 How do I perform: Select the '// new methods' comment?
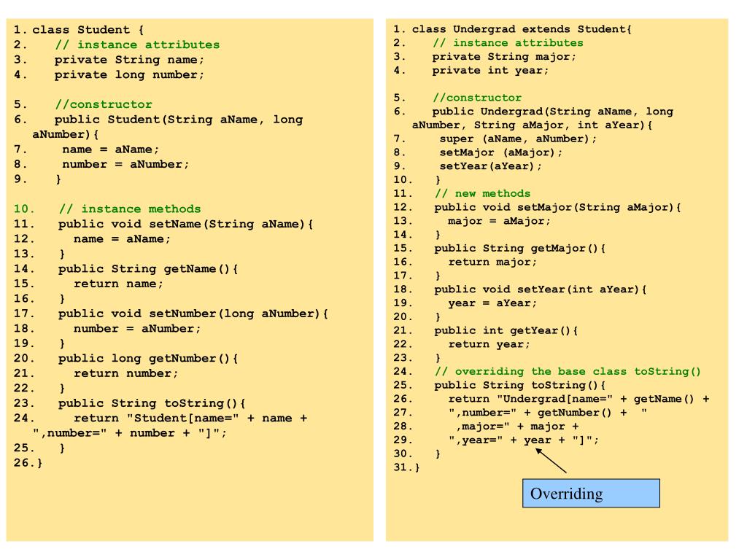click(x=483, y=194)
